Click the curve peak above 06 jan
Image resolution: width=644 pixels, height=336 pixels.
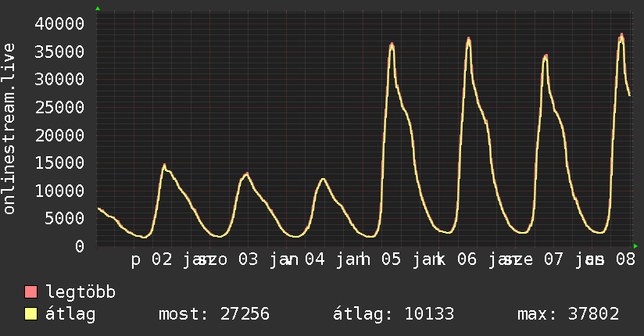pyautogui.click(x=468, y=40)
